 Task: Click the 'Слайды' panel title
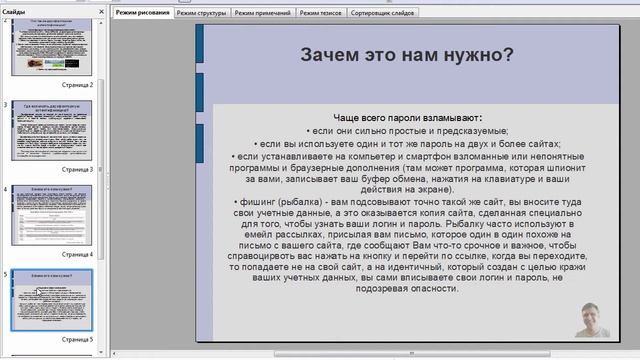(x=13, y=12)
